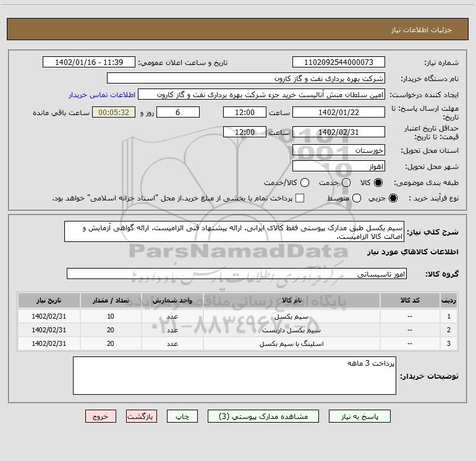The height and width of the screenshot is (461, 476).
Task: Select متوسط purchase process type
Action: pos(346,199)
